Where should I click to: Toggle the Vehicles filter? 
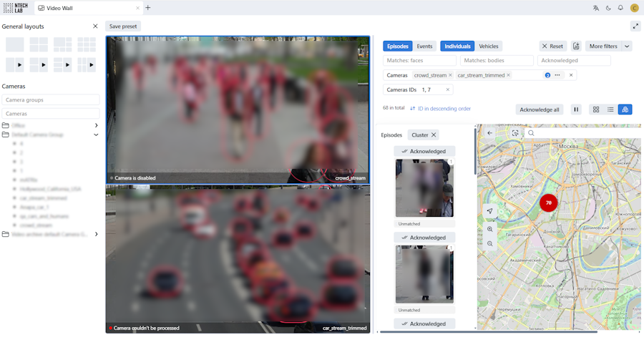click(x=489, y=47)
